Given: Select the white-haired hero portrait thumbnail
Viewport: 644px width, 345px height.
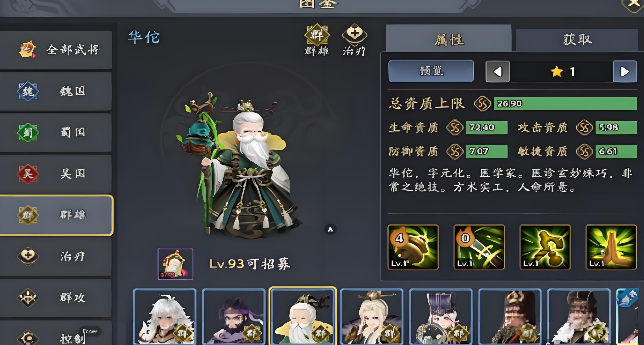Looking at the screenshot, I should (x=165, y=316).
